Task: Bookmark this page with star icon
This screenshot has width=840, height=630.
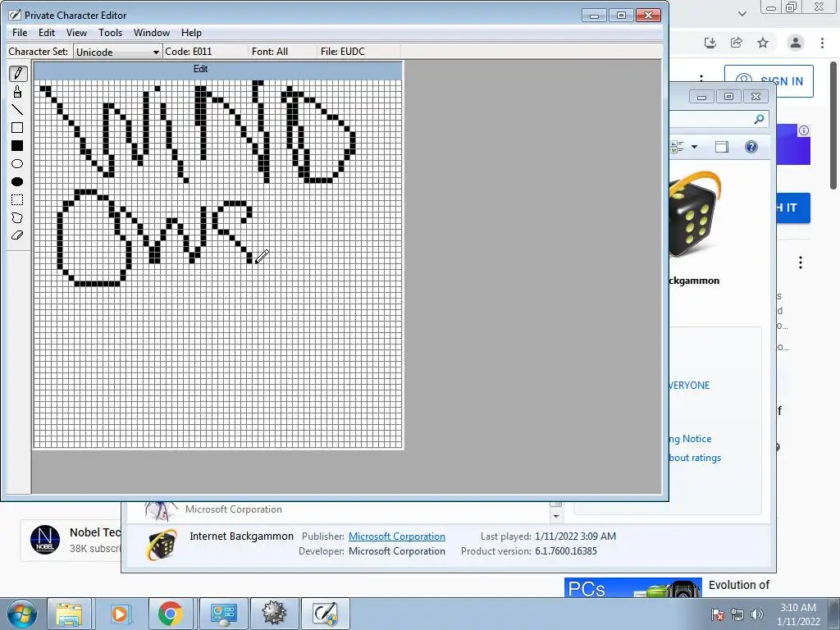Action: 763,43
